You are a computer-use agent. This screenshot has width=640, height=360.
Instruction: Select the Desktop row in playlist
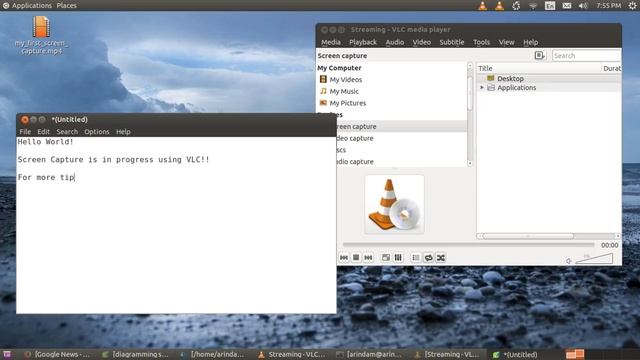549,78
